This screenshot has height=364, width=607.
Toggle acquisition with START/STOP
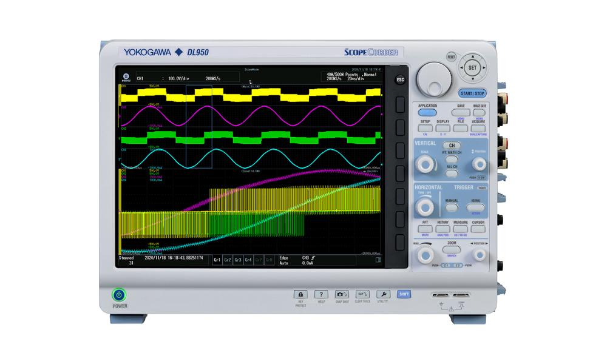[x=472, y=93]
